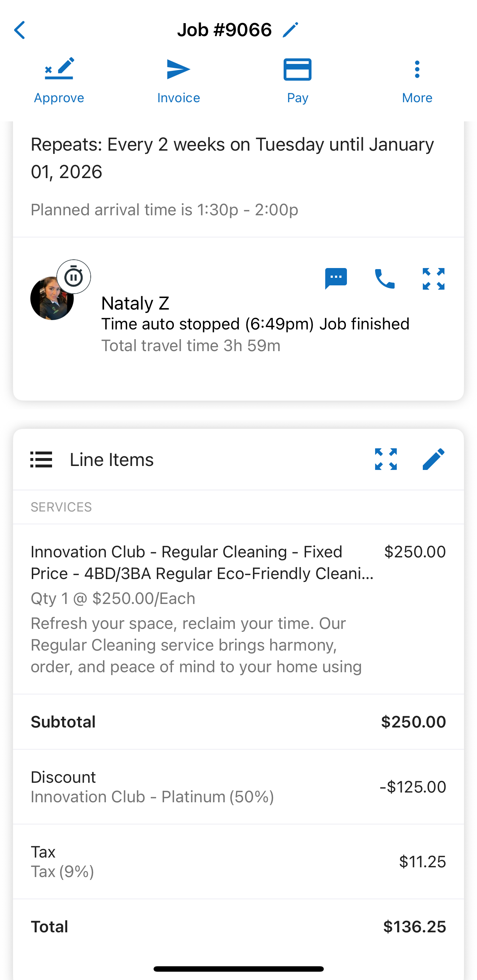The image size is (477, 980).
Task: Expand the employee time section
Action: click(x=433, y=279)
